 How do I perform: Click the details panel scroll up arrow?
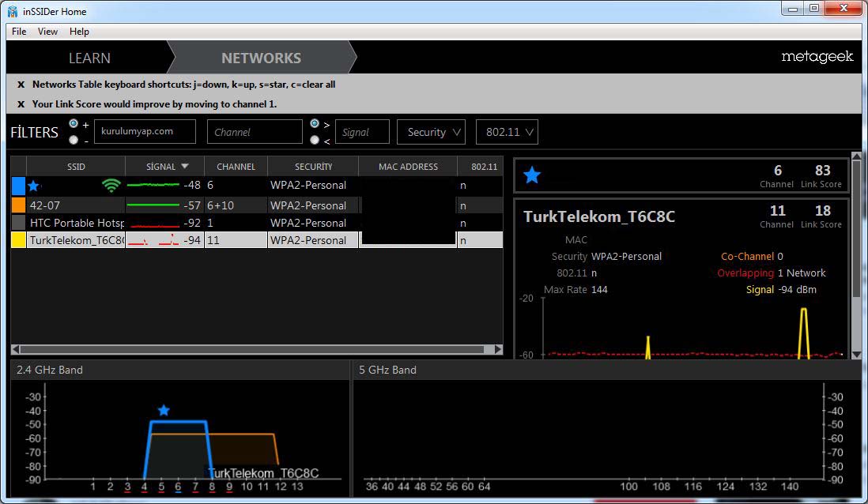[856, 156]
